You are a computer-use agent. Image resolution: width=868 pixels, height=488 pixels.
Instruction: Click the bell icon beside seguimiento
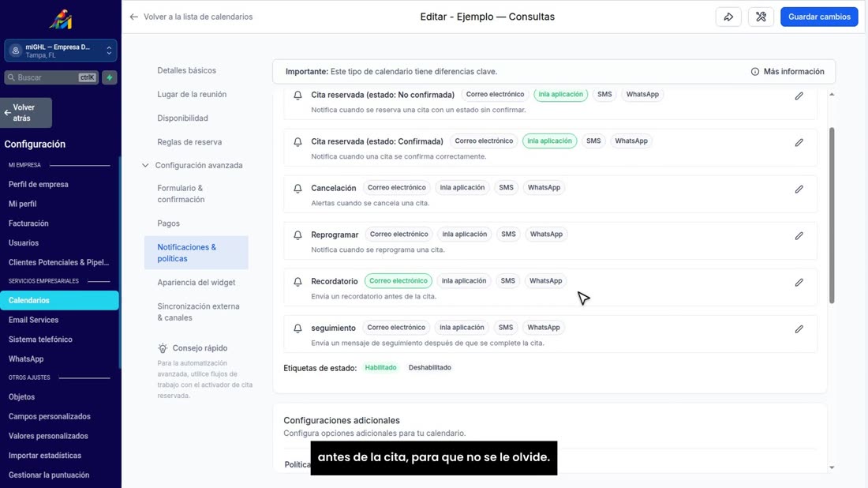297,328
